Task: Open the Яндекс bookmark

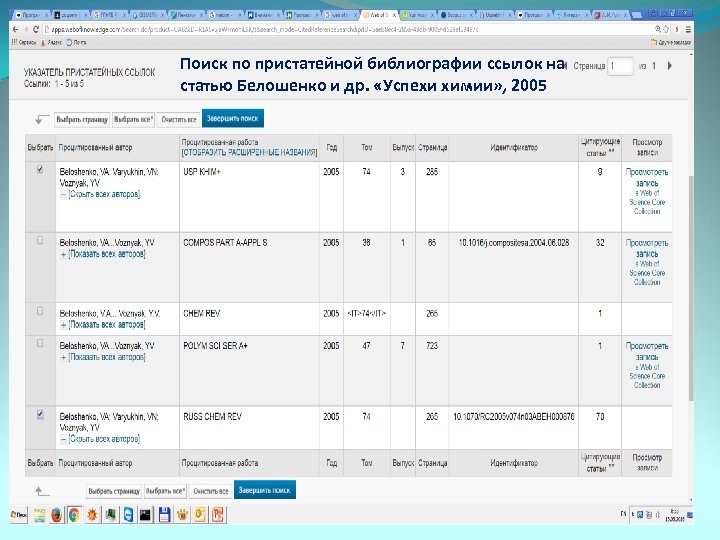Action: [x=51, y=42]
